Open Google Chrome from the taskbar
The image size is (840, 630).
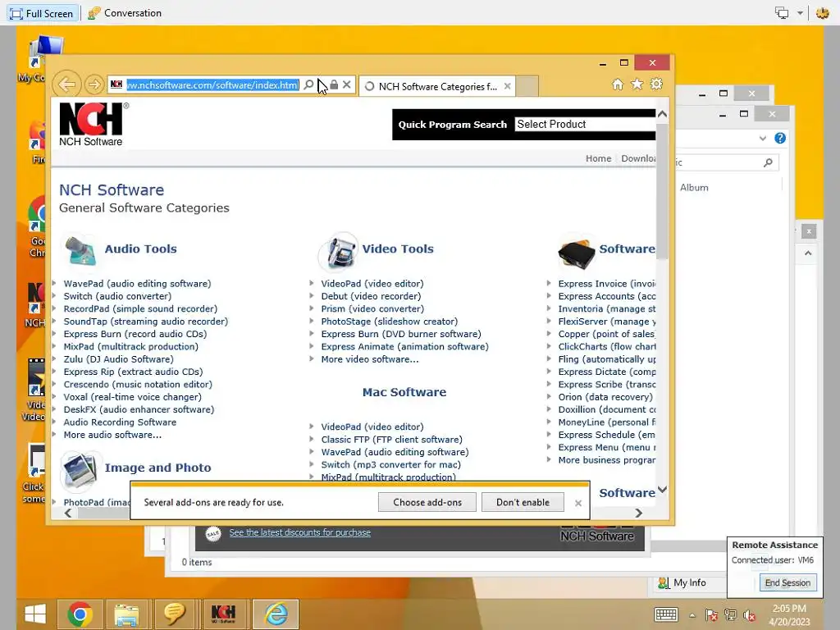pos(80,614)
